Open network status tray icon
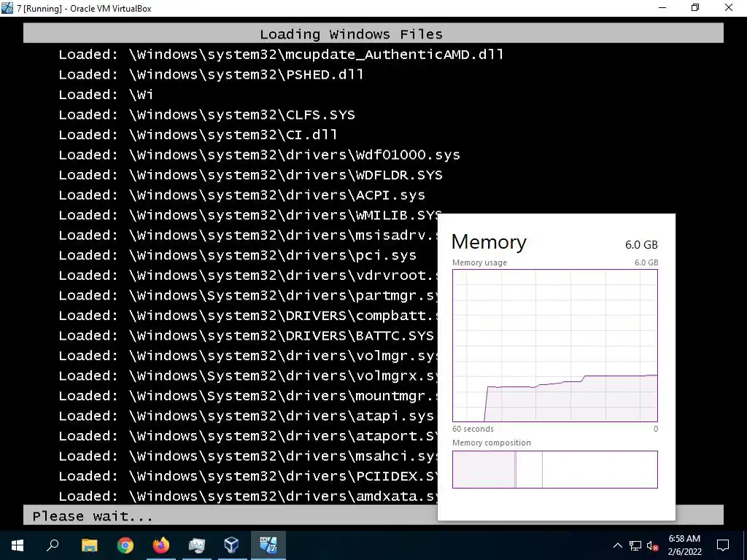This screenshot has height=560, width=747. tap(635, 545)
